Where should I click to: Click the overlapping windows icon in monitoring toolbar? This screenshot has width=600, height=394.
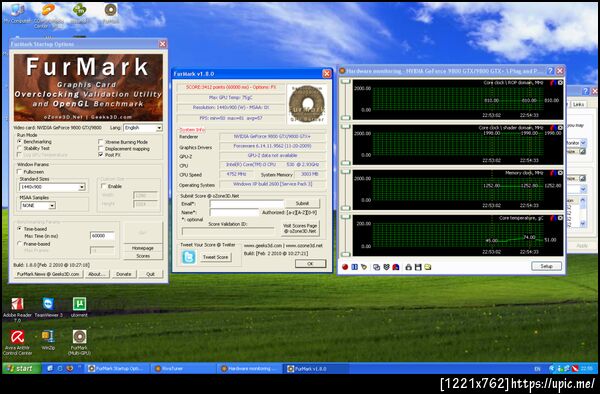pyautogui.click(x=377, y=267)
